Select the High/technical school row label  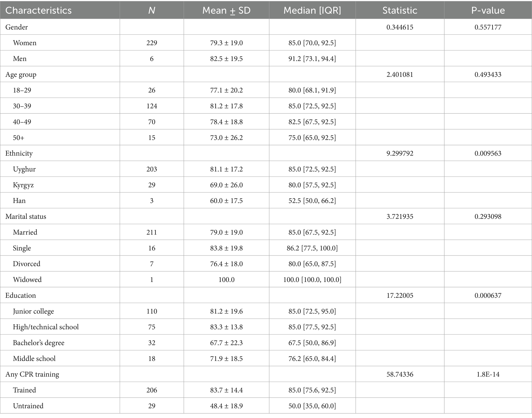(x=46, y=327)
